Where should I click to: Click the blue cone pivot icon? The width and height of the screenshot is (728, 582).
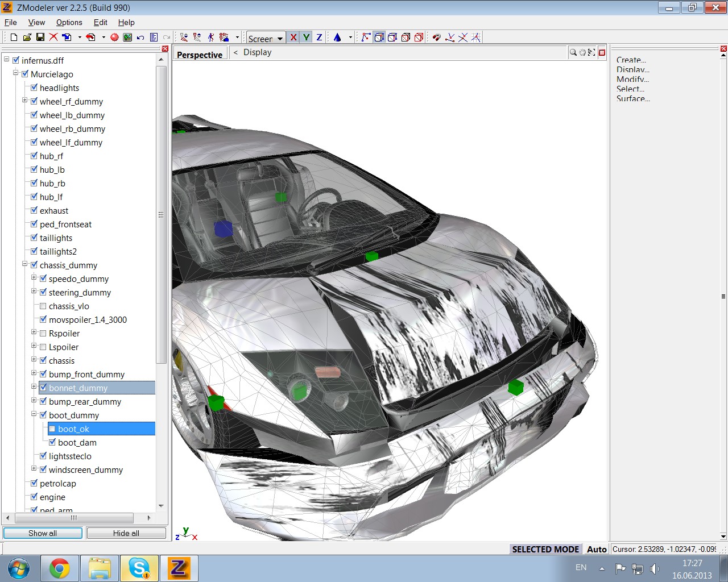[x=337, y=38]
